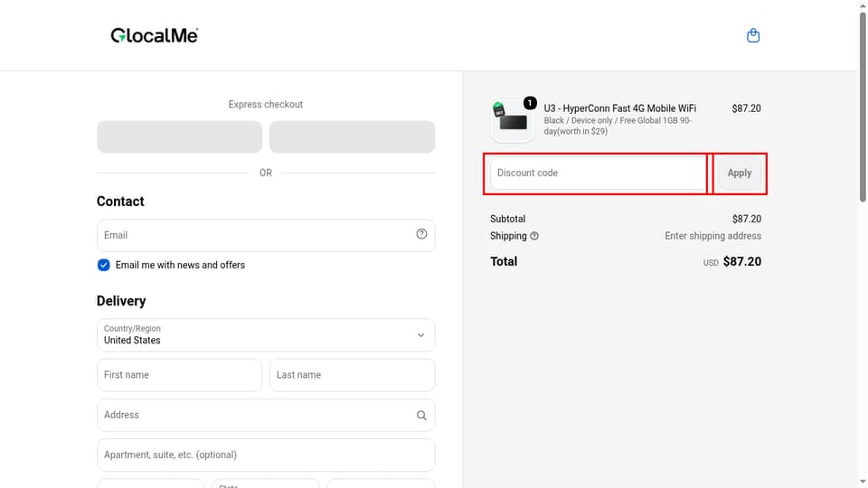Click the Enter shipping address text
Screen dimensions: 868x488
(713, 236)
